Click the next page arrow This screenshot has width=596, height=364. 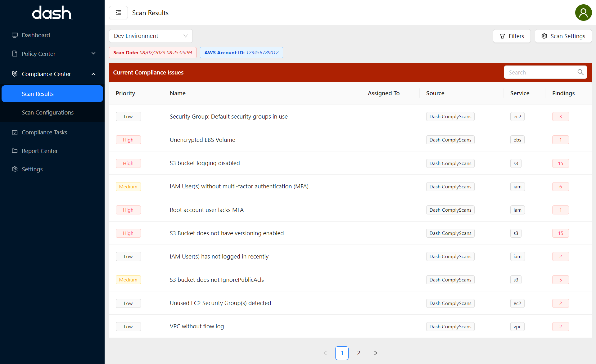coord(375,353)
